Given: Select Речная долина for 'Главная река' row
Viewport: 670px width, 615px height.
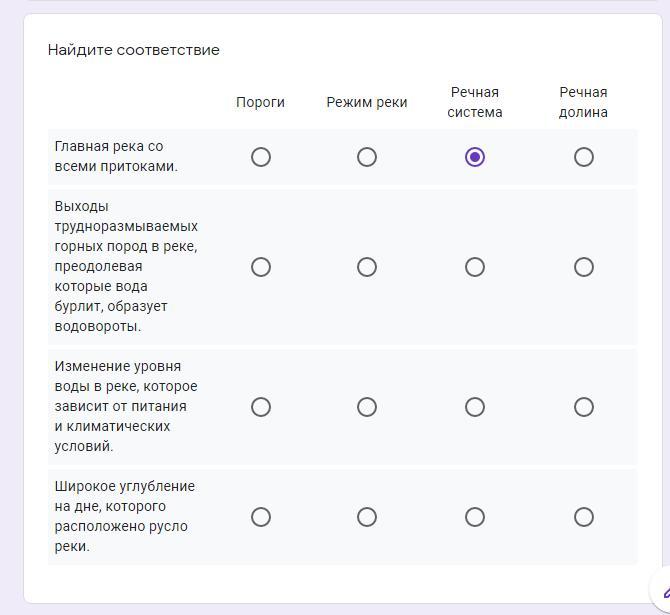Looking at the screenshot, I should tap(584, 157).
